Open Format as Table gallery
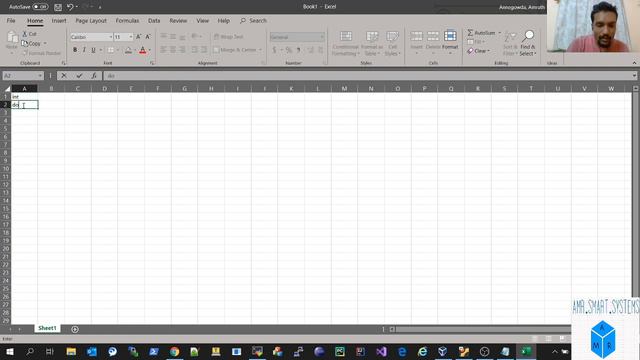This screenshot has width=640, height=360. tap(372, 43)
